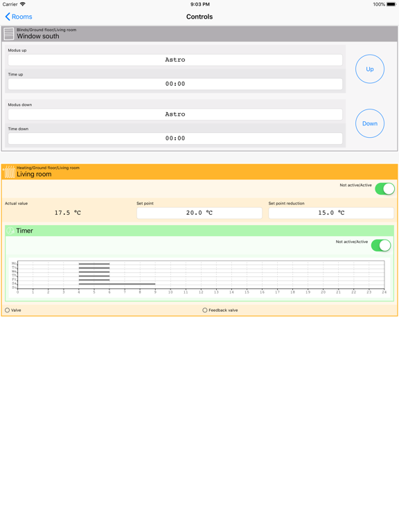Screen dimensions: 399x532
Task: Click the battery icon in status bar
Action: (391, 4)
